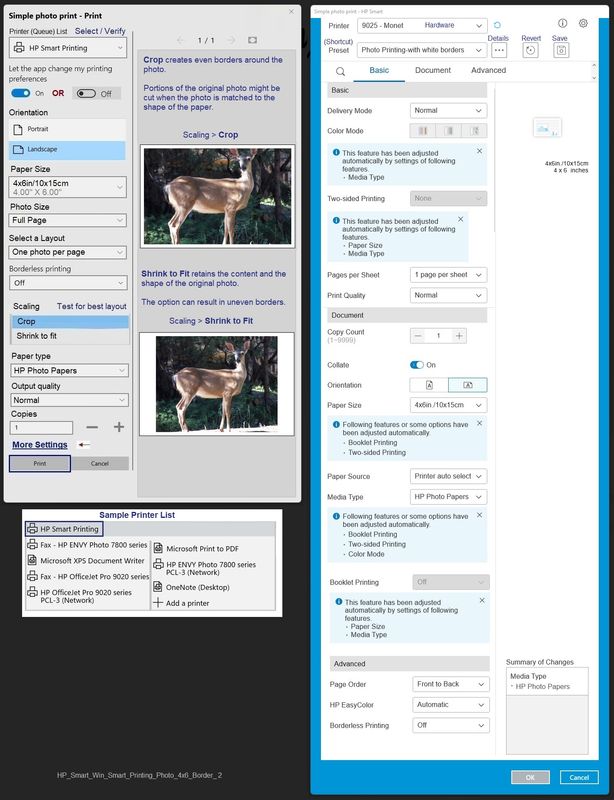Decrease Copy Count with minus button
614x800 pixels.
coord(417,336)
